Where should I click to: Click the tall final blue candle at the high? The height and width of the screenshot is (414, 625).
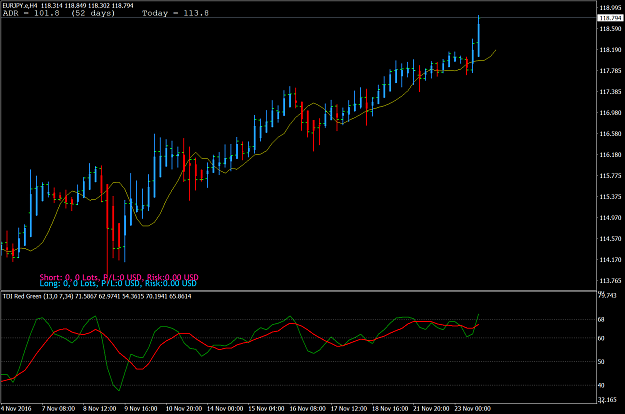click(x=478, y=37)
